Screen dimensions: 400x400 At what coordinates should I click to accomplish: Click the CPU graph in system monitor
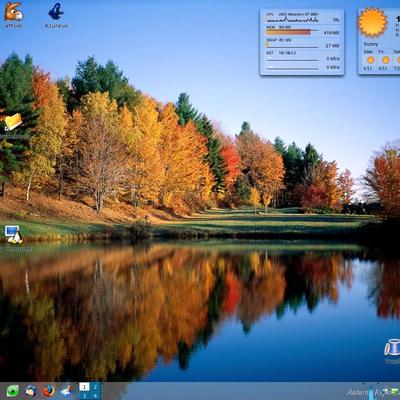(292, 20)
